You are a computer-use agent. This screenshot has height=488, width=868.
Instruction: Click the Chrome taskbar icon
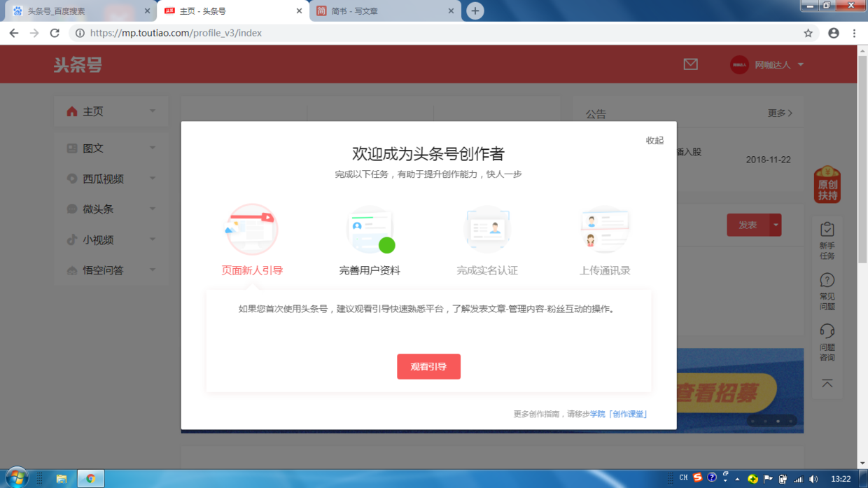(x=90, y=479)
